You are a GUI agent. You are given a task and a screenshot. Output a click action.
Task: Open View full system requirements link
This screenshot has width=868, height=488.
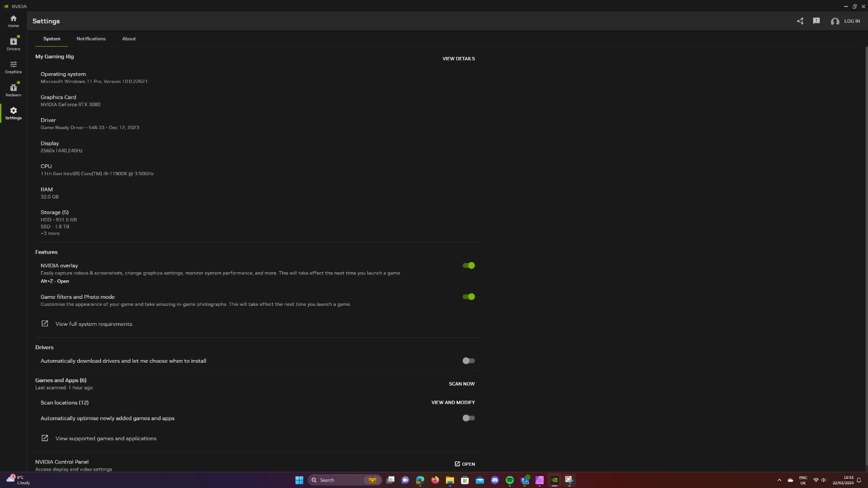click(x=93, y=324)
